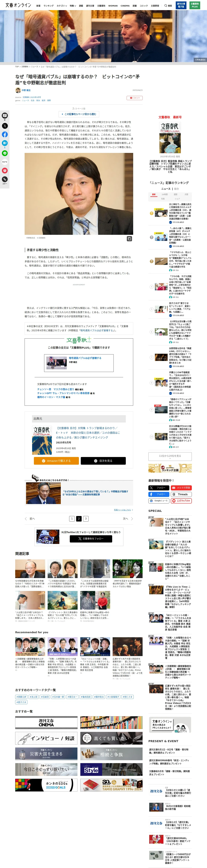Open ニュース breadcrumb link

[35, 67]
